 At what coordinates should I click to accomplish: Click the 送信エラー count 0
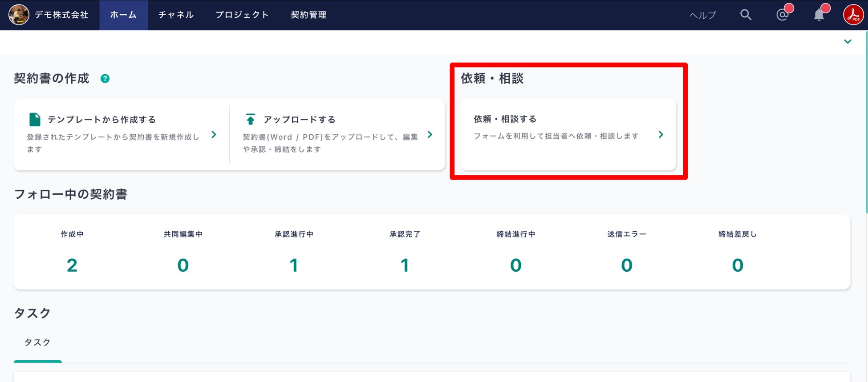[627, 265]
